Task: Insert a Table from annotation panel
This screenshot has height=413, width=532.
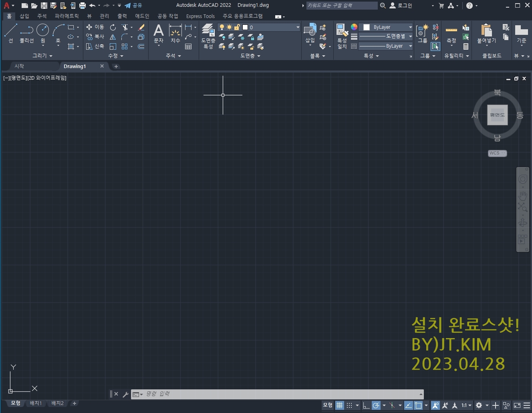Action: click(188, 46)
